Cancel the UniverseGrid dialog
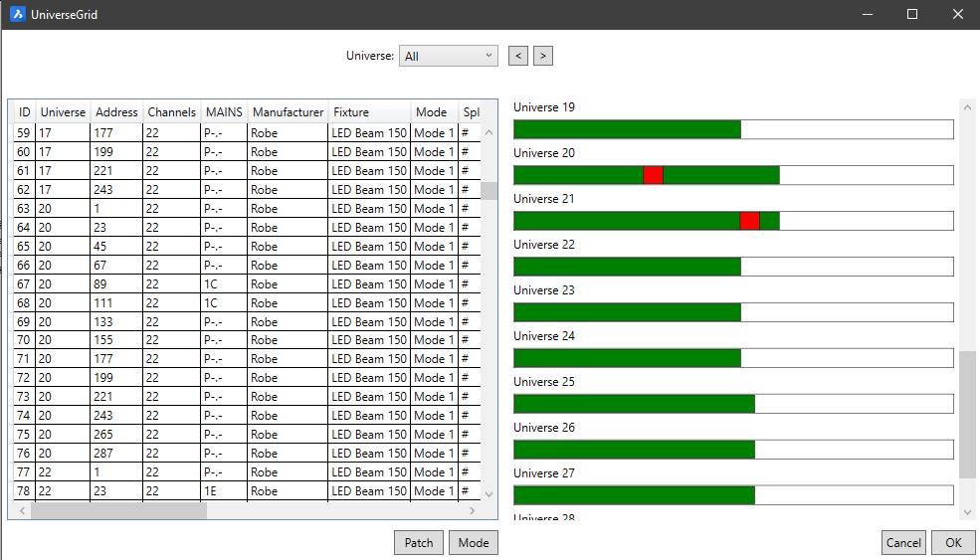The width and height of the screenshot is (980, 560). click(x=903, y=542)
